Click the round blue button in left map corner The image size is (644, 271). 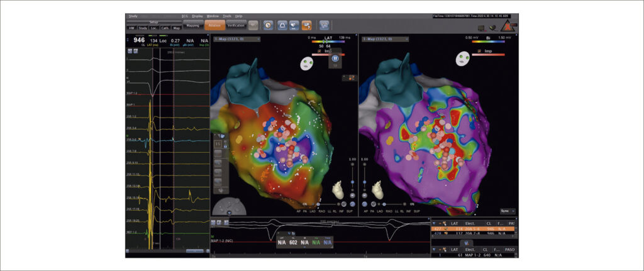(352, 204)
